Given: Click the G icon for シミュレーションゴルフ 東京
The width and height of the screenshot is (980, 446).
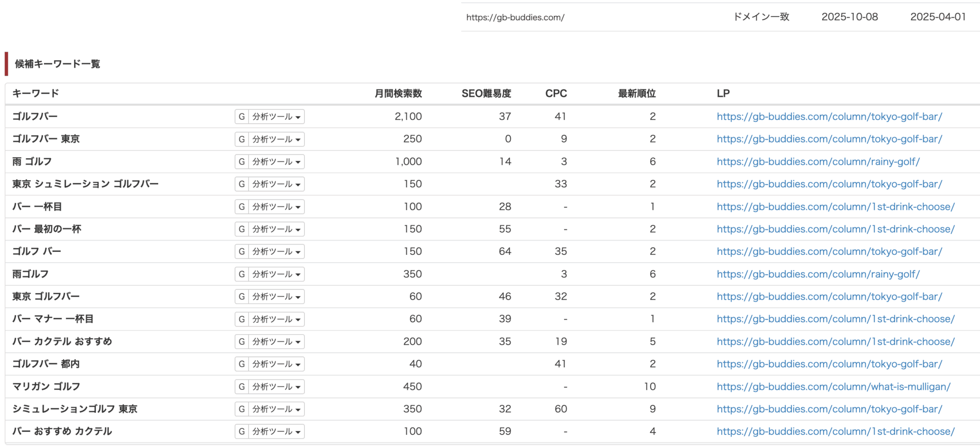Looking at the screenshot, I should coord(242,409).
